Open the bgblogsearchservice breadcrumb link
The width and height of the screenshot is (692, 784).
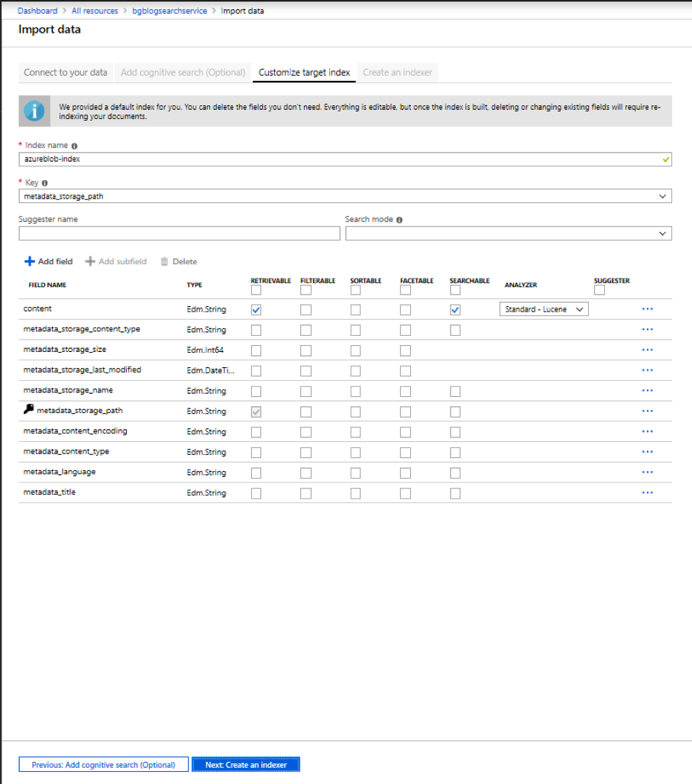click(x=169, y=11)
